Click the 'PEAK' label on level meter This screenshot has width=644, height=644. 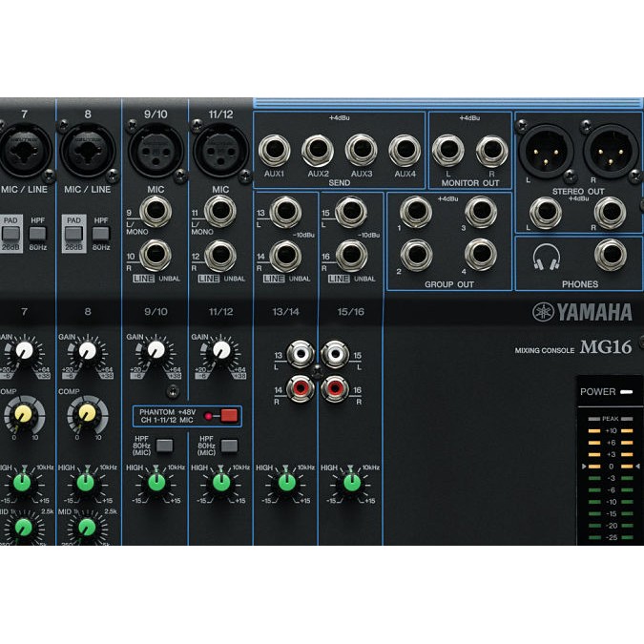pyautogui.click(x=610, y=419)
